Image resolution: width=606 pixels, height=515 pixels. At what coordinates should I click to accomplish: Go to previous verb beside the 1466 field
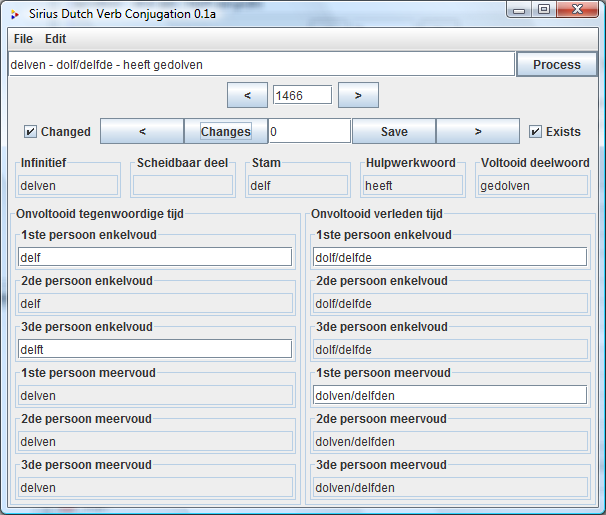pyautogui.click(x=247, y=95)
